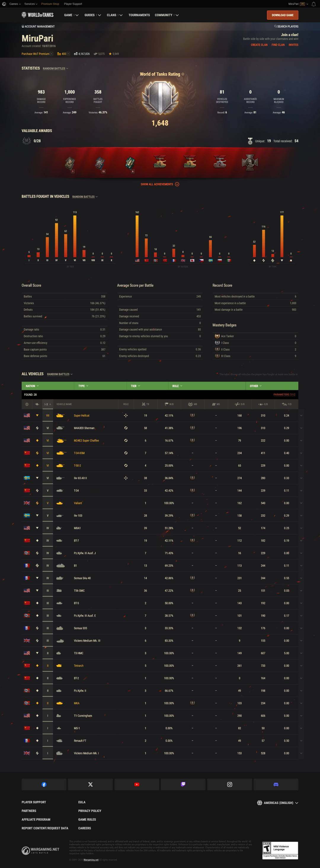Open the Clans menu

coord(115,15)
